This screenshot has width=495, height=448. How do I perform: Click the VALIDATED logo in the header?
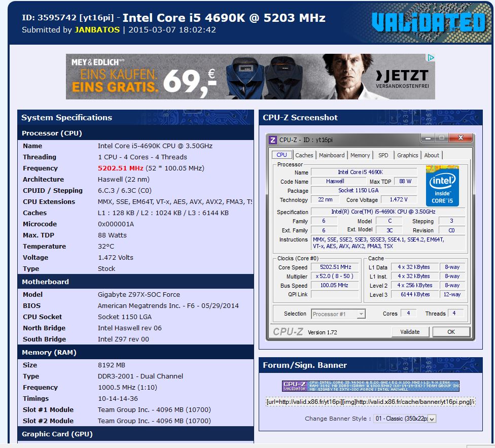[428, 22]
